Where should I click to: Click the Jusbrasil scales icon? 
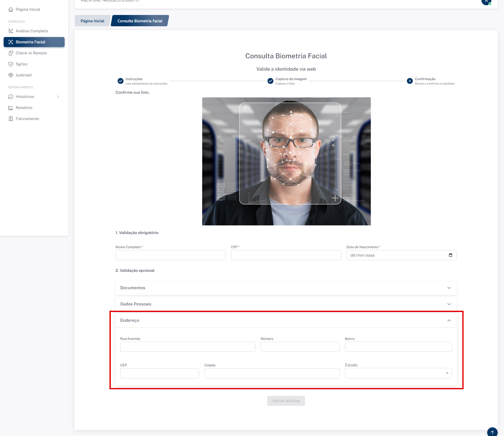[11, 75]
